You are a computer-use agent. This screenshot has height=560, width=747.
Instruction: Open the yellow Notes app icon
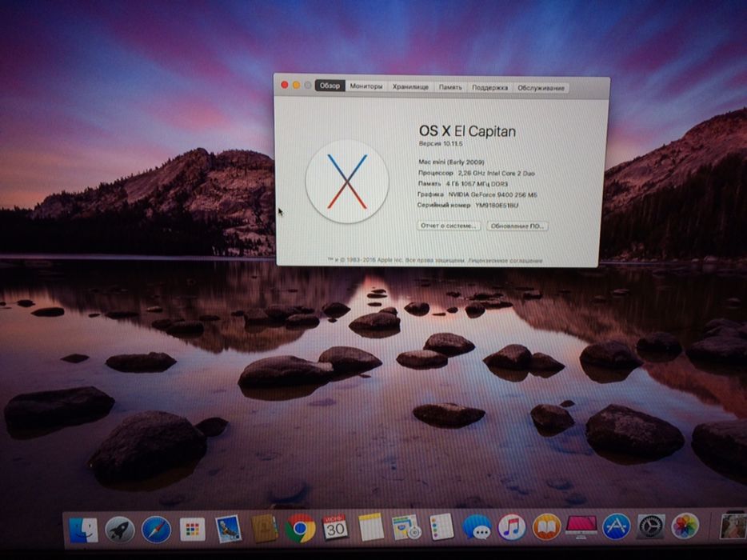tap(371, 527)
